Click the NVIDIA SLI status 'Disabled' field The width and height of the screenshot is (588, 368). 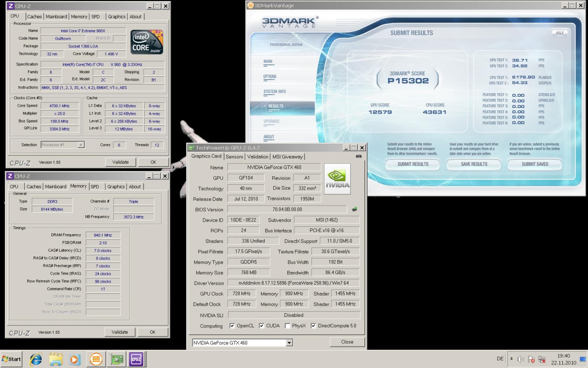[x=294, y=315]
